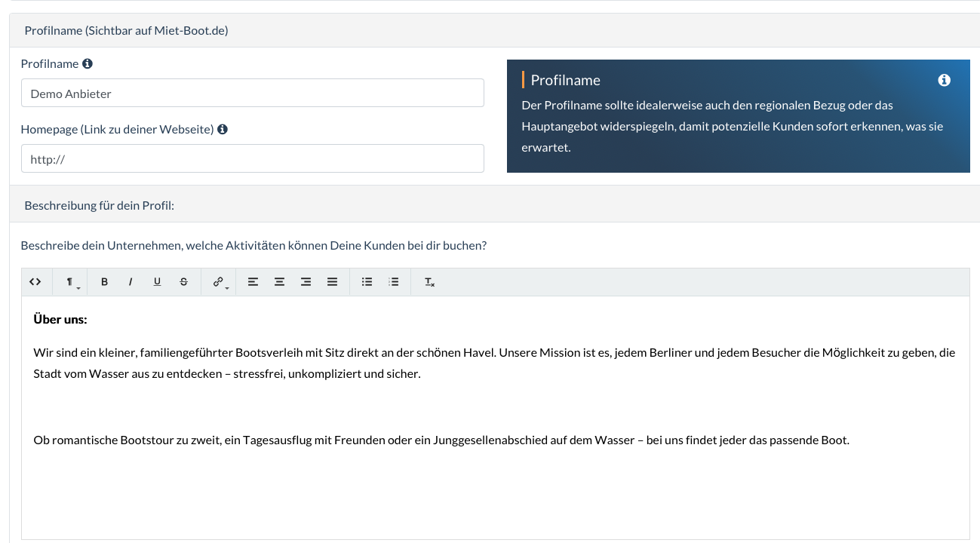Click the info icon beside Homepage label
Viewport: 980px width, 543px height.
[223, 129]
